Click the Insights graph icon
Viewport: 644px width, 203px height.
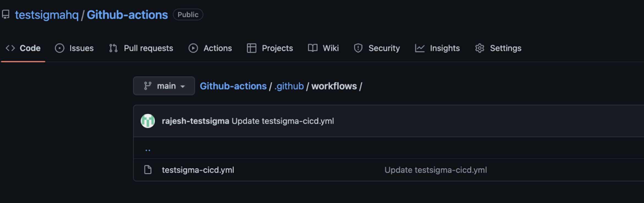coord(420,48)
